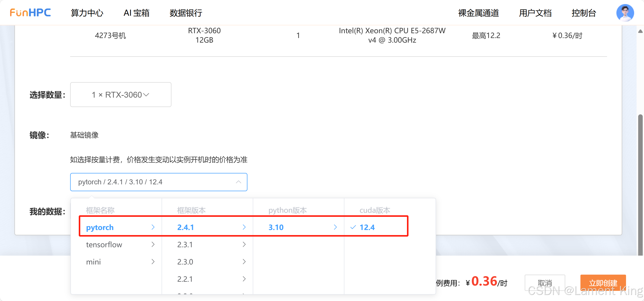The image size is (644, 301).
Task: Click chevron next to python 3.10
Action: (335, 227)
